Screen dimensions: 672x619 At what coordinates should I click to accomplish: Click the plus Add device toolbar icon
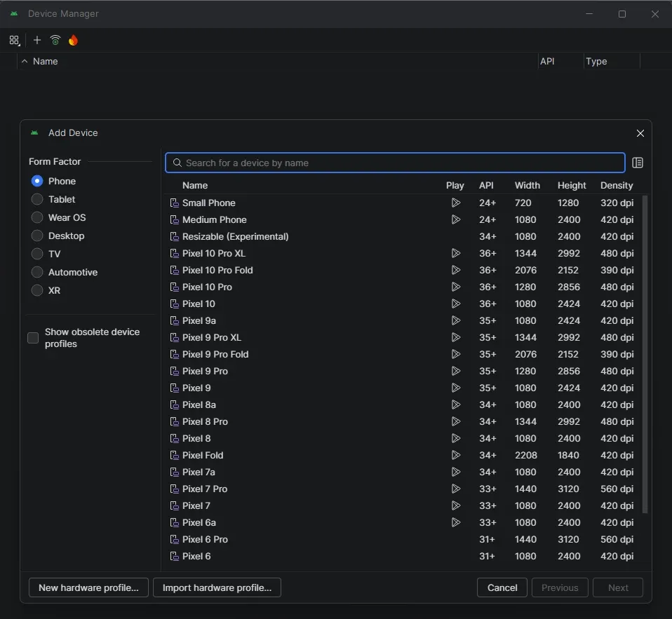point(37,40)
